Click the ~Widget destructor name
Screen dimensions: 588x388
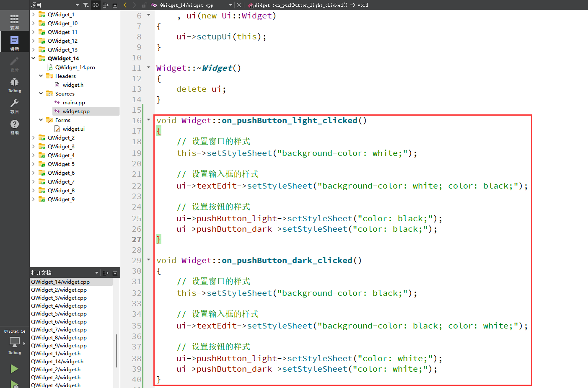tap(217, 68)
